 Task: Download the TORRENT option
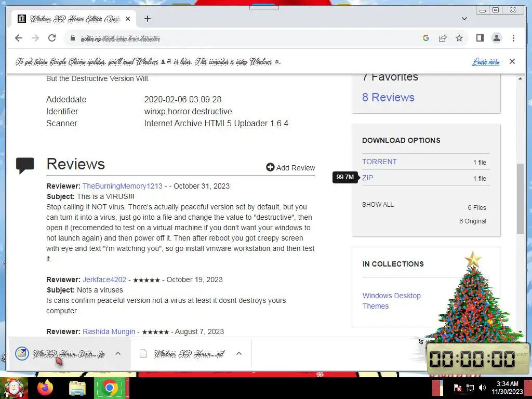click(379, 162)
